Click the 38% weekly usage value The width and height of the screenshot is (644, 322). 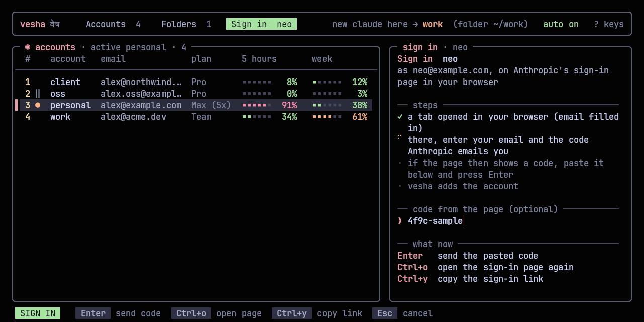pos(360,105)
